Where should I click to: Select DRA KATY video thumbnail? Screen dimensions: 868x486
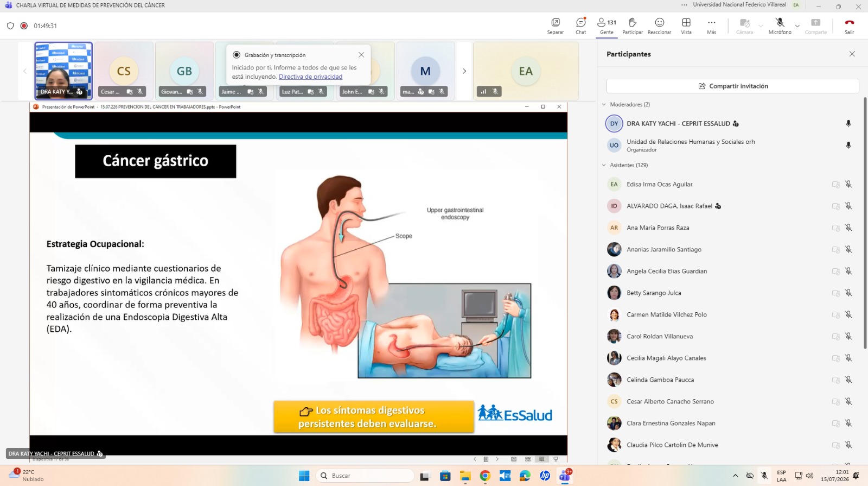click(x=63, y=71)
